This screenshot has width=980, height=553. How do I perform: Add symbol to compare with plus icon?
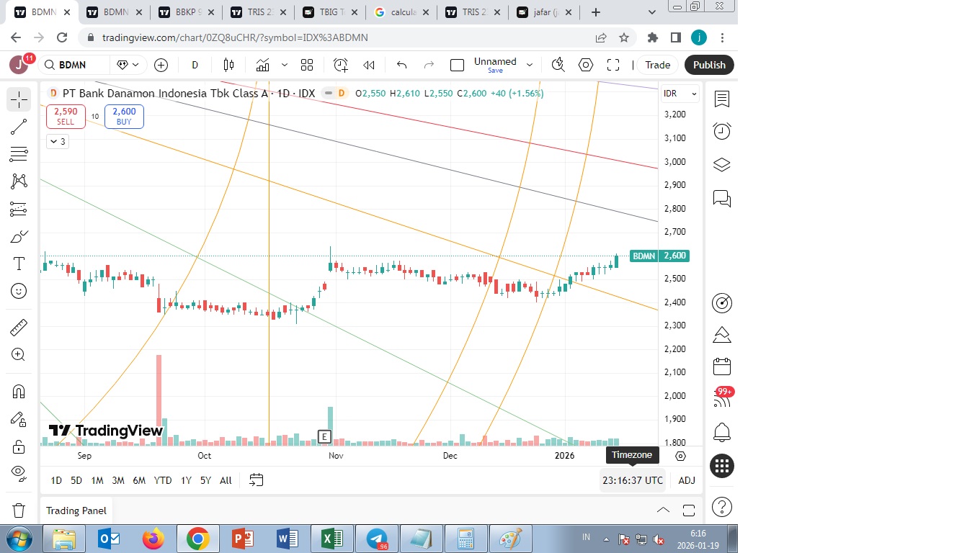click(161, 65)
